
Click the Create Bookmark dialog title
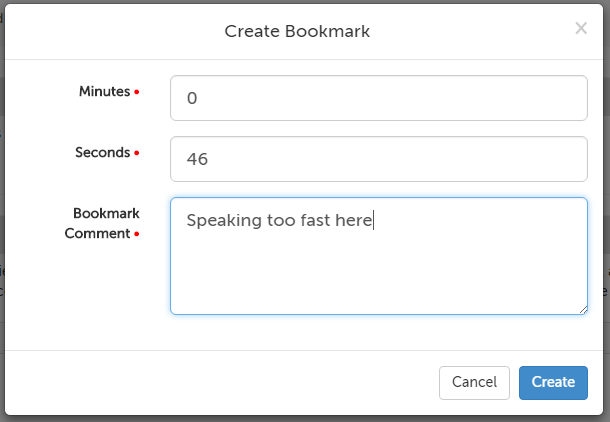pyautogui.click(x=297, y=31)
